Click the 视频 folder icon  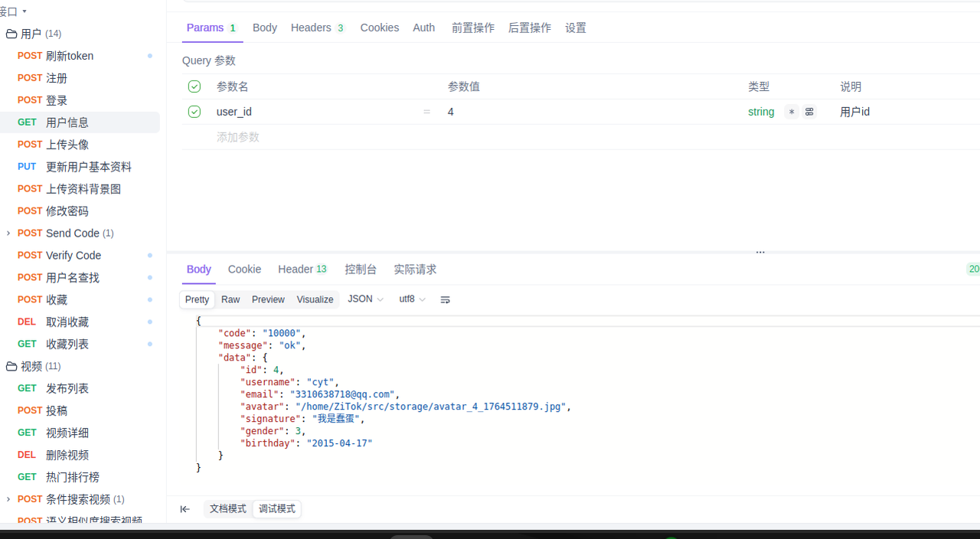tap(11, 366)
